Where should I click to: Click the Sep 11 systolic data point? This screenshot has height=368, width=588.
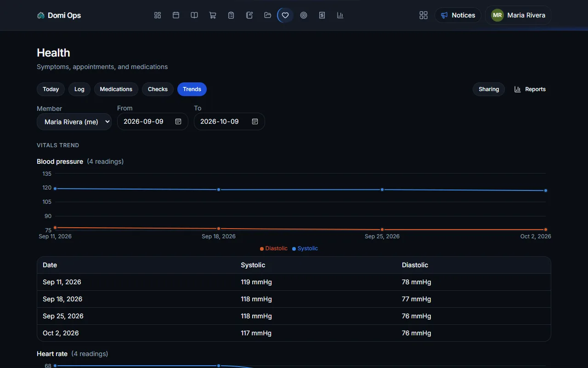coord(55,189)
